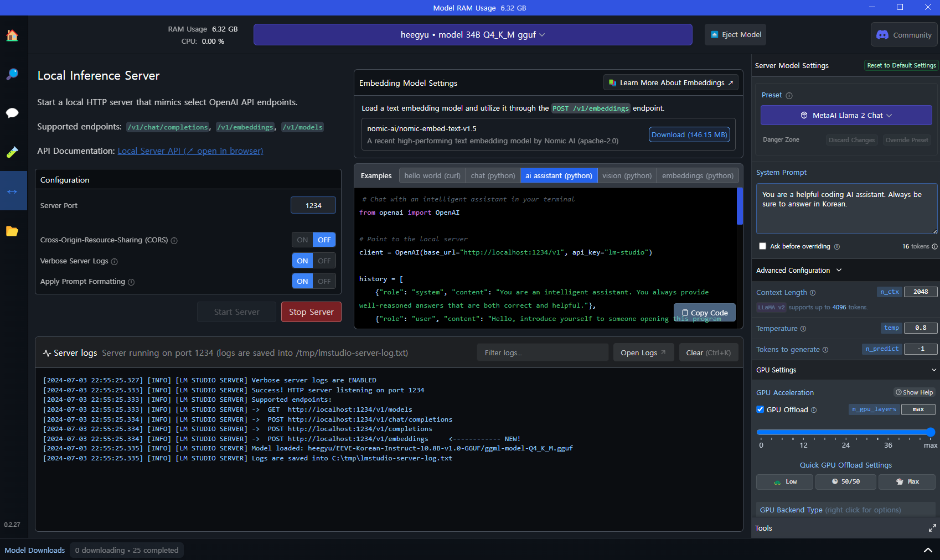Click info icon beside Apply Prompt Formatting
This screenshot has width=940, height=560.
tap(131, 282)
